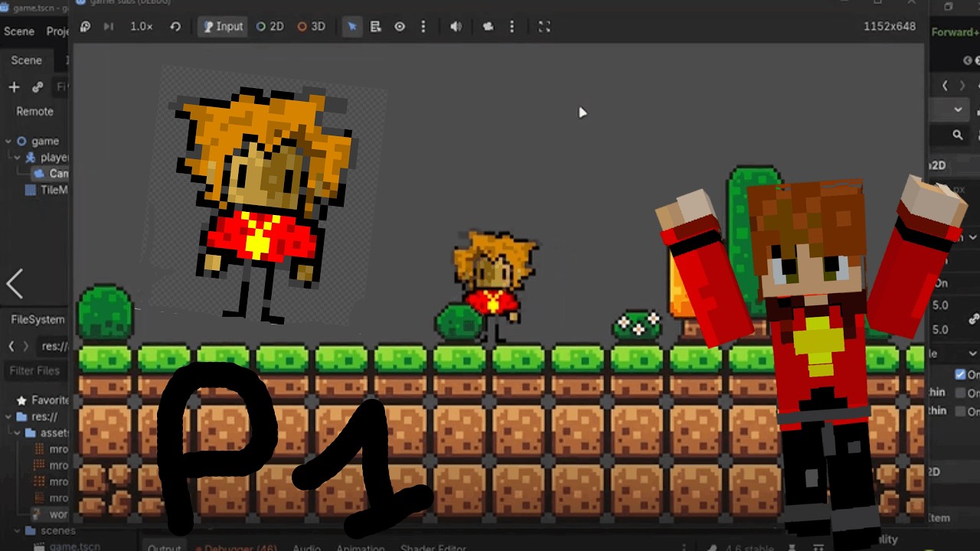Collapse the assets folder
This screenshot has width=980, height=551.
pyautogui.click(x=17, y=433)
